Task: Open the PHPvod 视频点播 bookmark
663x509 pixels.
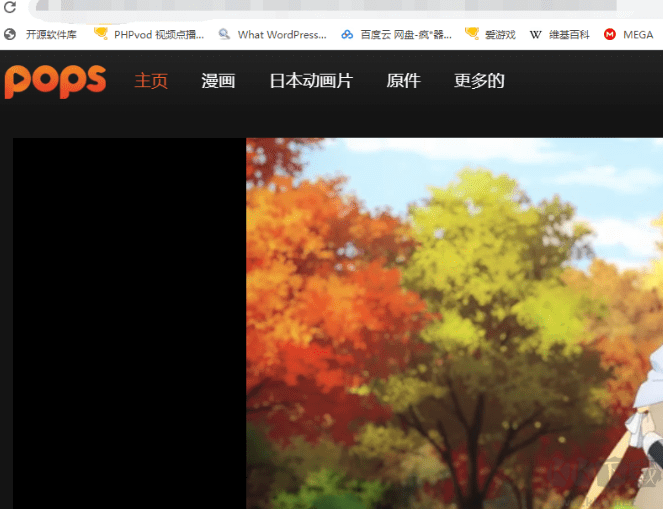Action: pyautogui.click(x=159, y=35)
